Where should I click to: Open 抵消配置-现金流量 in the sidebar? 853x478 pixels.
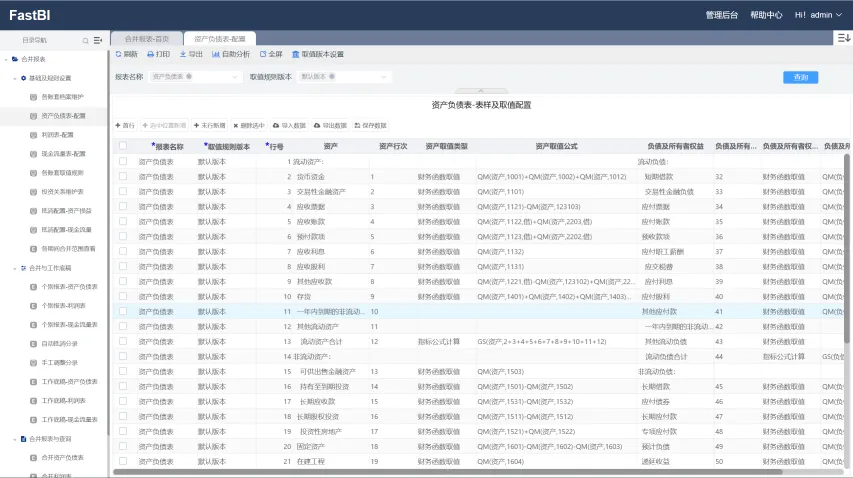coord(66,230)
